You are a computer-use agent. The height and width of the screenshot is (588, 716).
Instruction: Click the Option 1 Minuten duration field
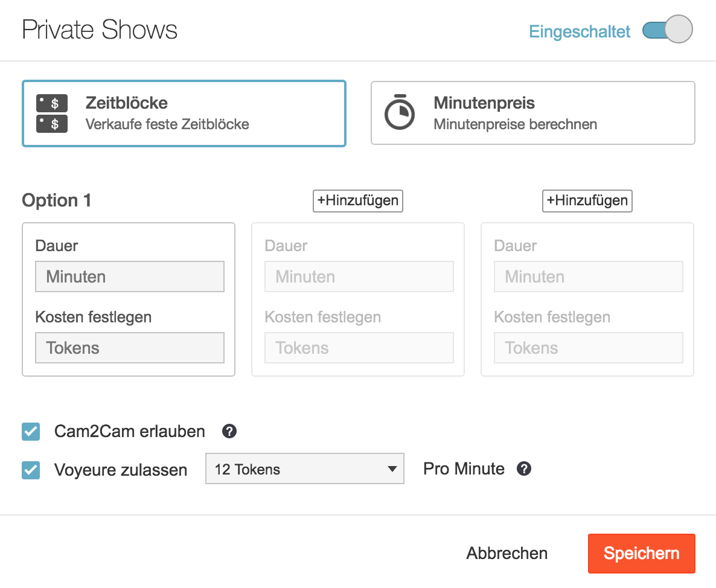(x=130, y=277)
